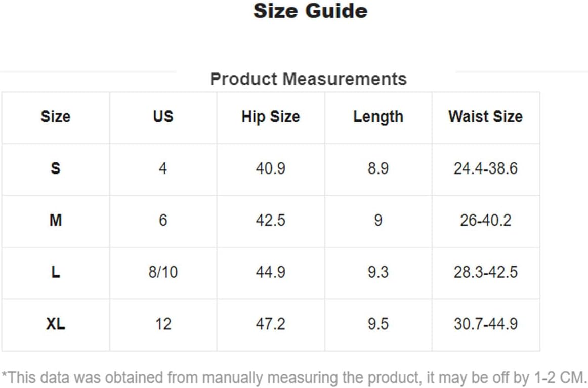
Task: Click the manual measuring disclaimer note
Action: point(294,378)
